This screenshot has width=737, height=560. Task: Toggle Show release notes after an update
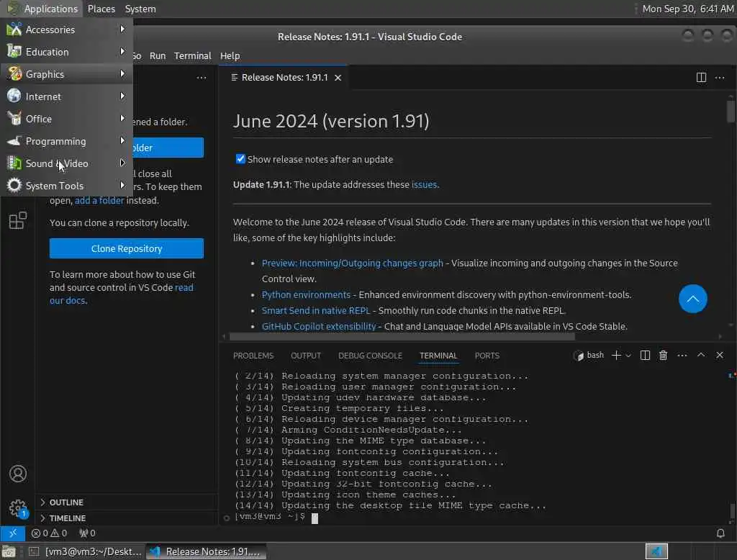pyautogui.click(x=240, y=159)
